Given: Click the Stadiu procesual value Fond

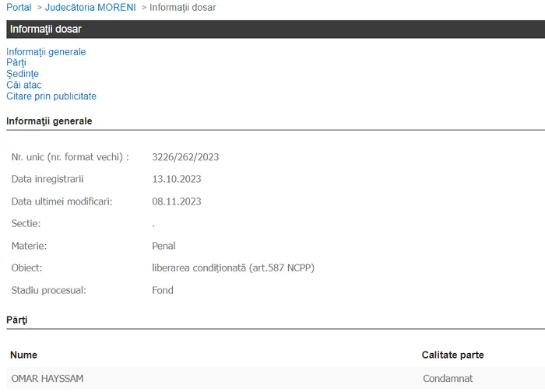Looking at the screenshot, I should coord(163,291).
